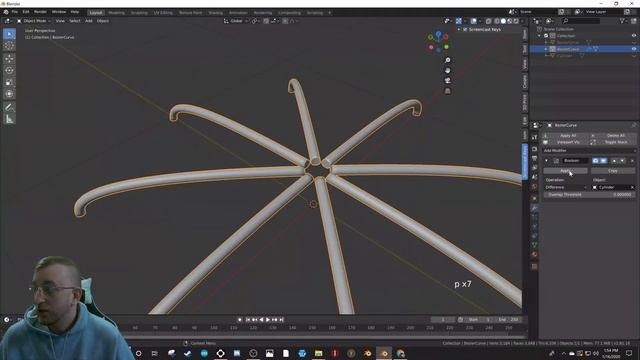This screenshot has height=360, width=640.
Task: Open the Object properties orange square tab
Action: click(534, 198)
